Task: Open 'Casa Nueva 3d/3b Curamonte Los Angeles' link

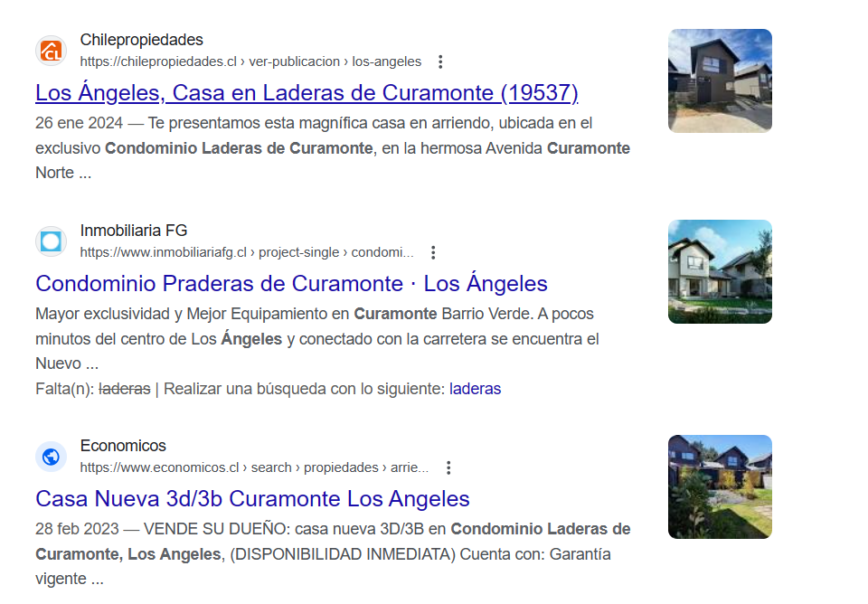Action: tap(252, 499)
